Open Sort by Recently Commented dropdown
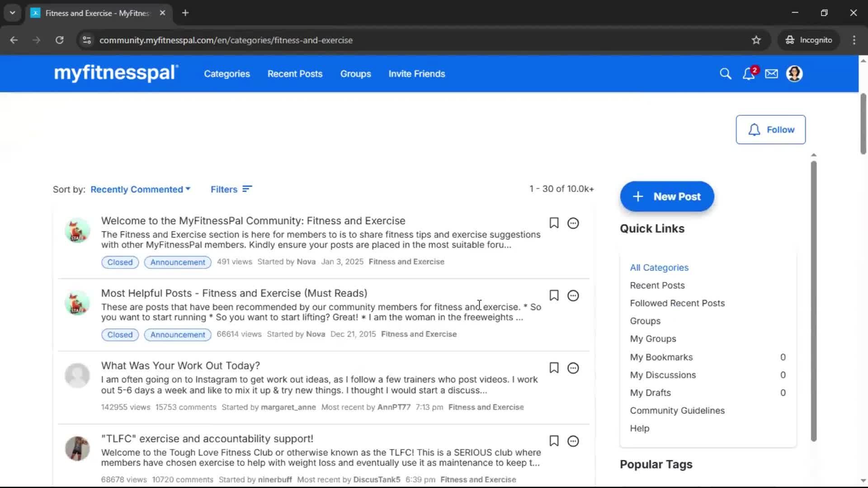Viewport: 868px width, 488px height. tap(141, 189)
